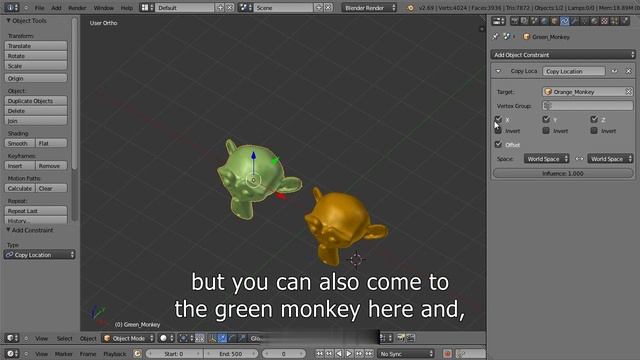
Task: Open the Timeline Playback menu
Action: click(115, 353)
